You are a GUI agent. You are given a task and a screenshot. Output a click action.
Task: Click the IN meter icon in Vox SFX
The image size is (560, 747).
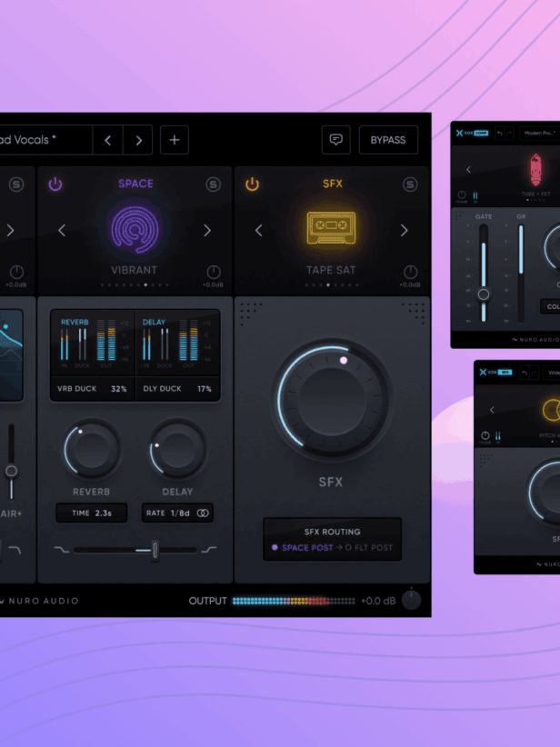click(497, 436)
